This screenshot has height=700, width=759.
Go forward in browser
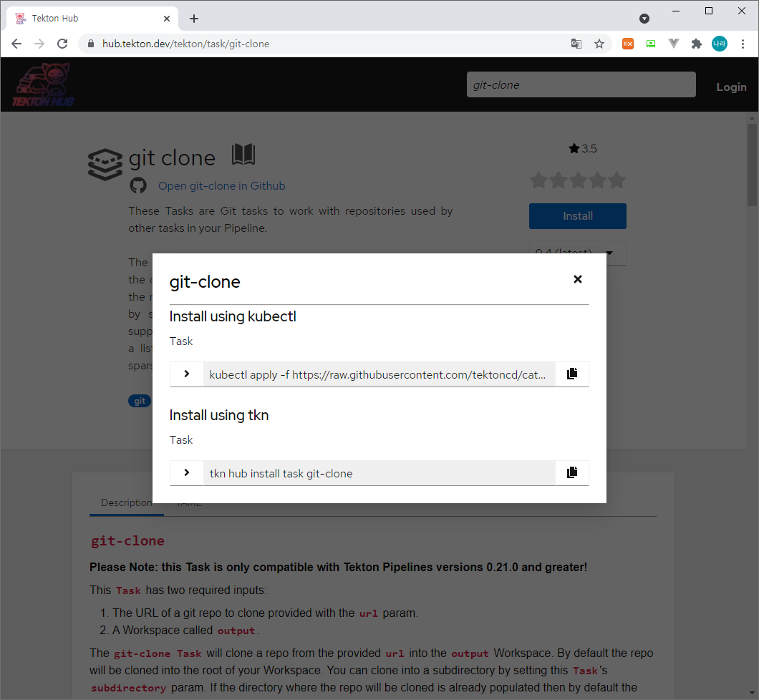click(x=39, y=44)
